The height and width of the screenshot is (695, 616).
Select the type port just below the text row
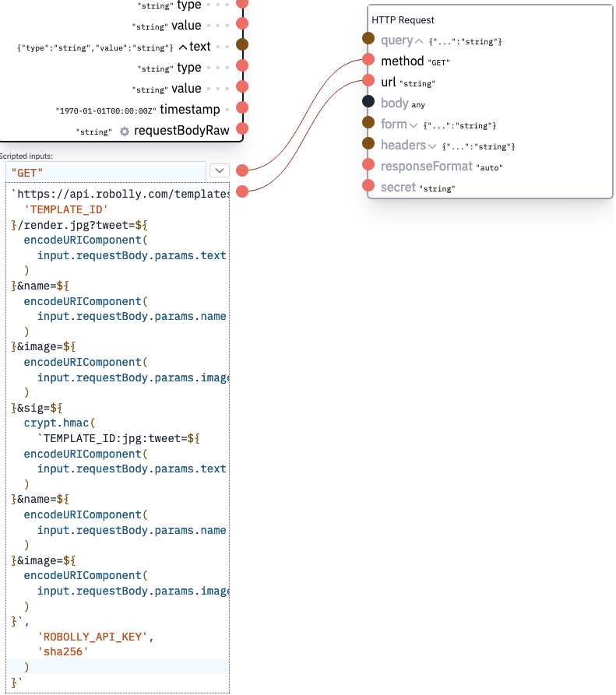pyautogui.click(x=242, y=65)
